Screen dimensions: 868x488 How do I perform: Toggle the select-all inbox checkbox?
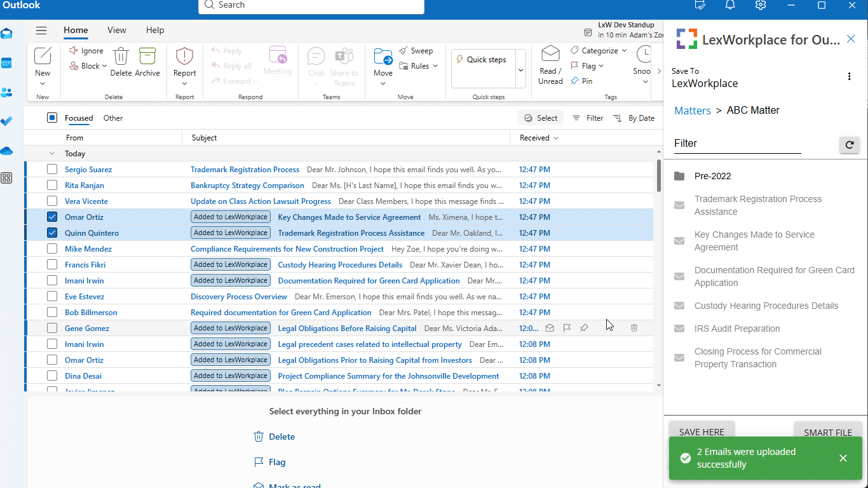coord(51,118)
